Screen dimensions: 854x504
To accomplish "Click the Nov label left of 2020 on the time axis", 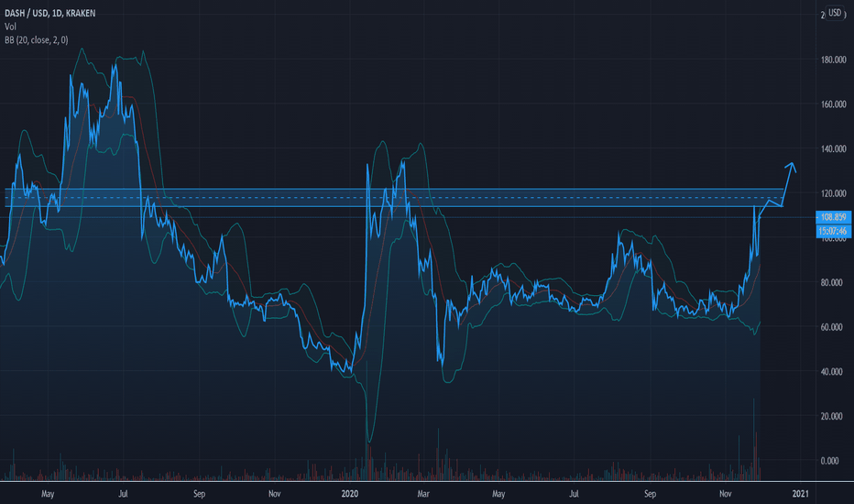I will (275, 494).
